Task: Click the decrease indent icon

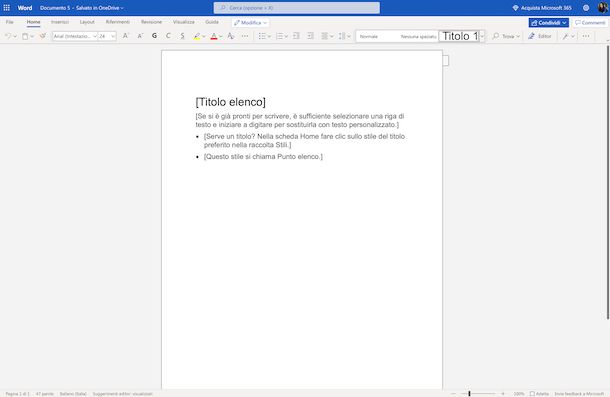Action: (x=296, y=36)
